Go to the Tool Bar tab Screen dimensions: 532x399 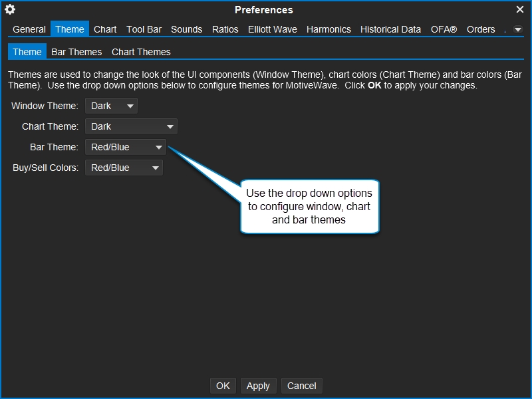144,29
